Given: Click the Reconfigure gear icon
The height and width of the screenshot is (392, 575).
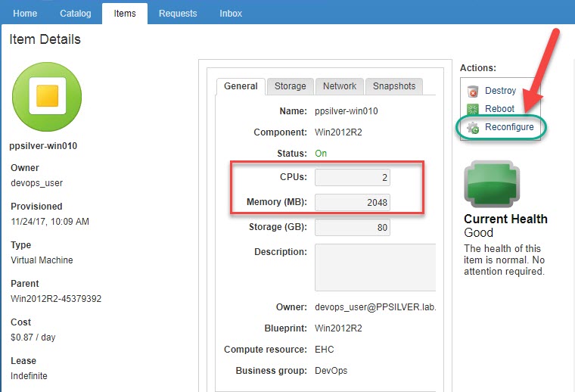Looking at the screenshot, I should [x=473, y=128].
